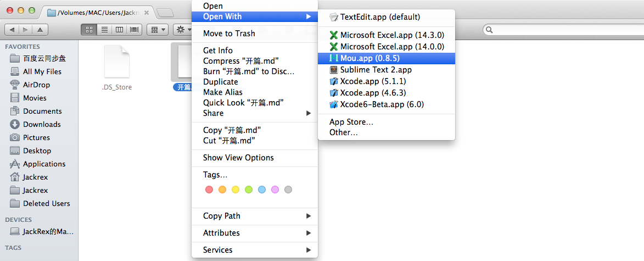Viewport: 644px width, 261px height.
Task: Expand the Services submenu
Action: 255,250
